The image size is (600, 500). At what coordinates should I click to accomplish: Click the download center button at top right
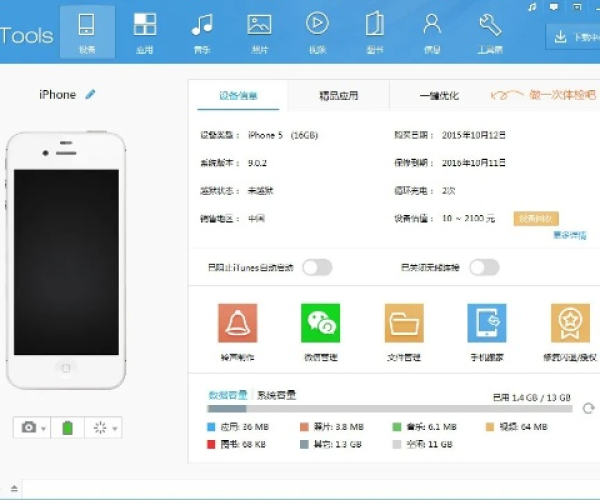pos(573,37)
